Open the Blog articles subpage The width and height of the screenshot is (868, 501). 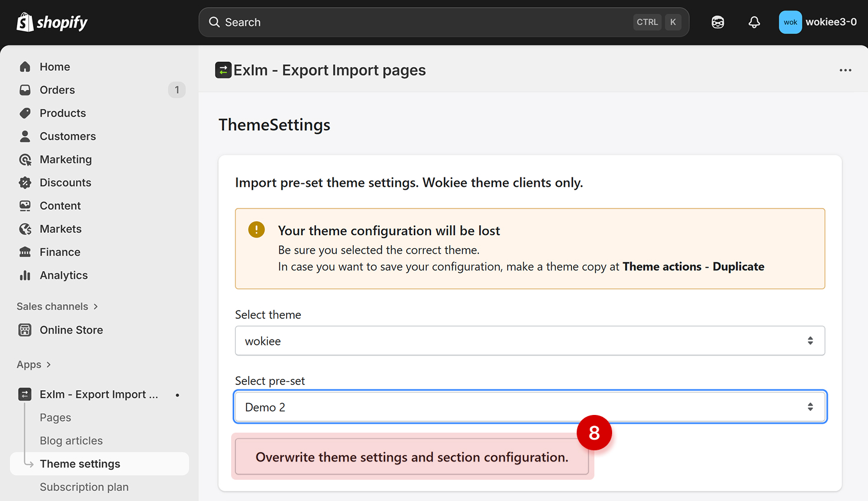click(x=71, y=441)
